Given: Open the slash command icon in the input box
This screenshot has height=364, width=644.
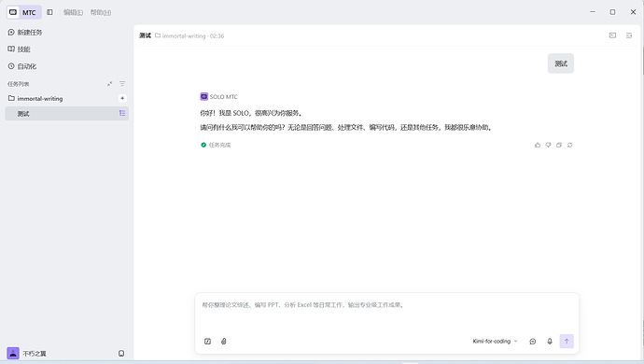Looking at the screenshot, I should [207, 342].
